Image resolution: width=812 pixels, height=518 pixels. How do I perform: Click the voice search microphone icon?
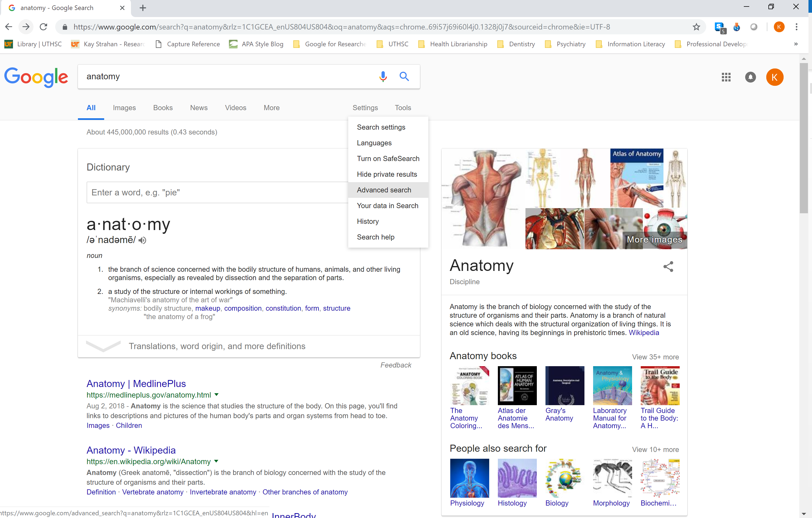(383, 77)
